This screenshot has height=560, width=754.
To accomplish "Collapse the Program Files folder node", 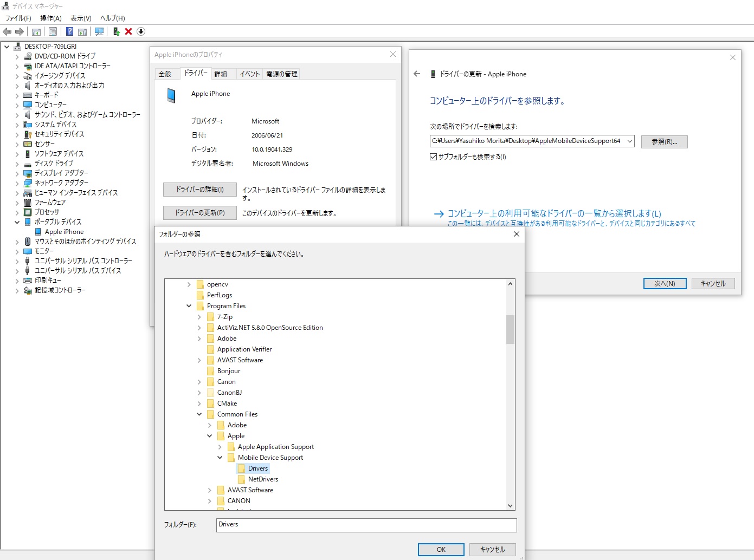I will click(x=189, y=306).
